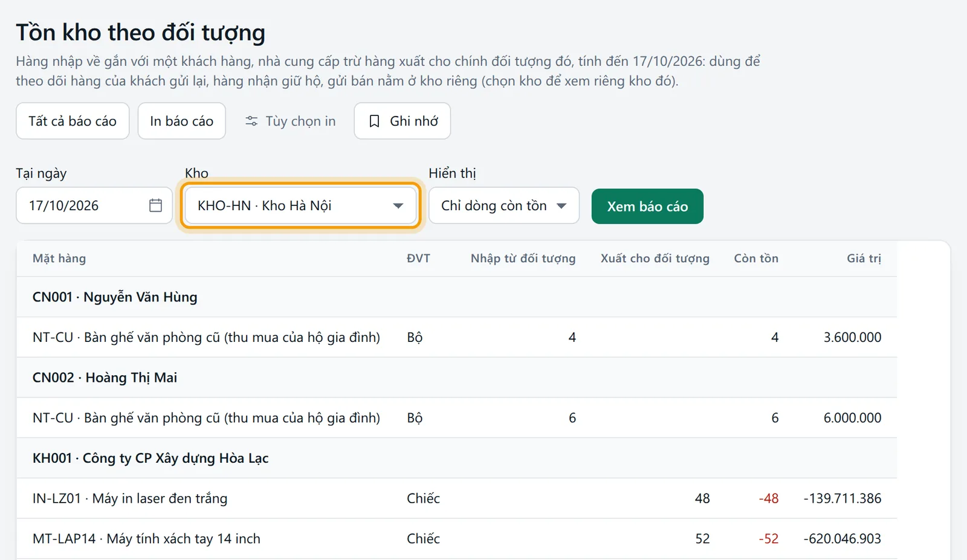Select the MT-LAP14 · Máy tính xách tay 14 inch item
Screen dimensions: 967x560
pyautogui.click(x=146, y=539)
